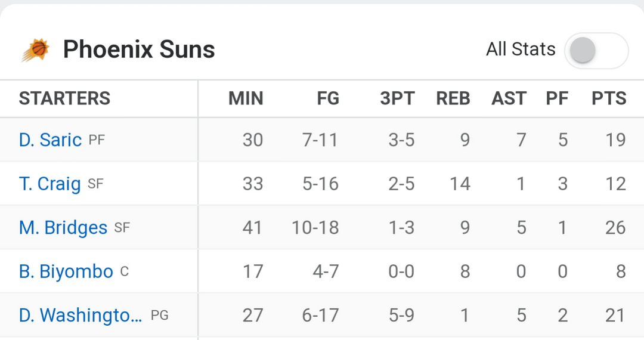
Task: Click the STARTERS column header
Action: click(x=64, y=98)
